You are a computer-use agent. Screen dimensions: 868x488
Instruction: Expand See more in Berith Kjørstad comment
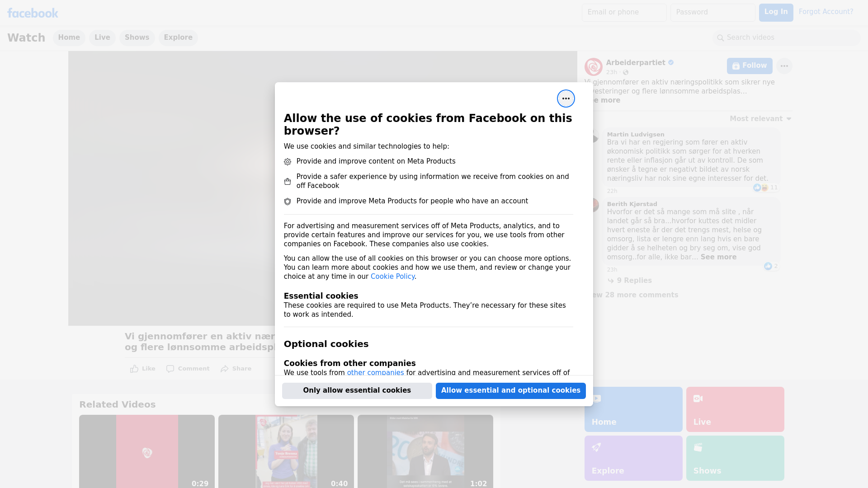(718, 257)
